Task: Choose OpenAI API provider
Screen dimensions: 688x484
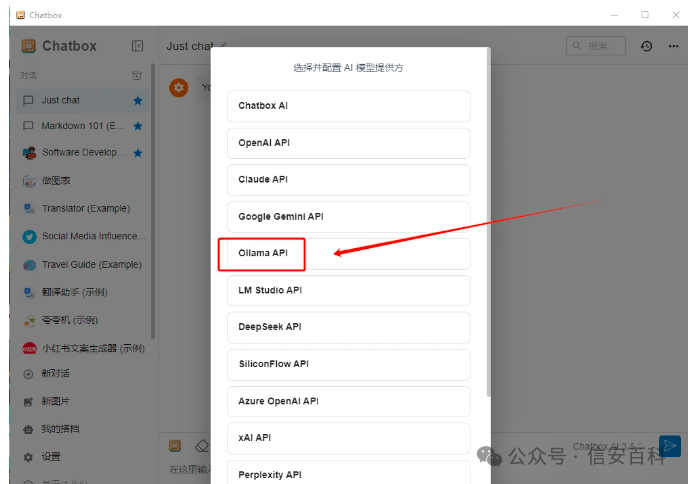Action: (348, 143)
